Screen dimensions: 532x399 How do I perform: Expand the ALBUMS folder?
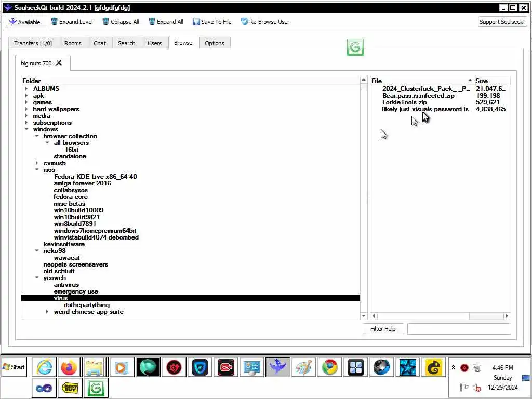pyautogui.click(x=26, y=88)
